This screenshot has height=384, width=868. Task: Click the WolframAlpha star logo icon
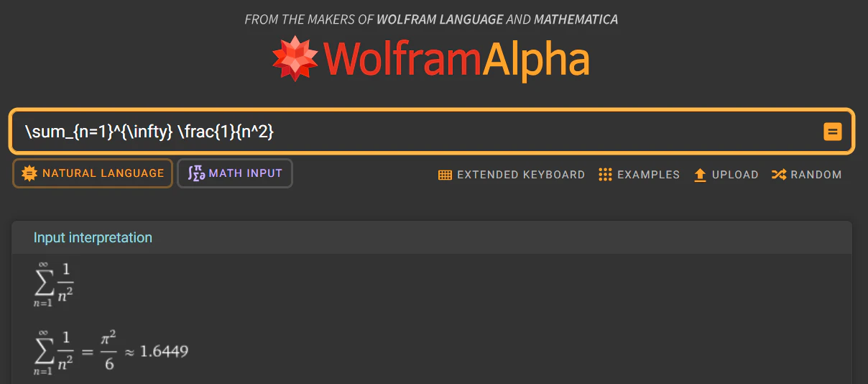(x=295, y=58)
